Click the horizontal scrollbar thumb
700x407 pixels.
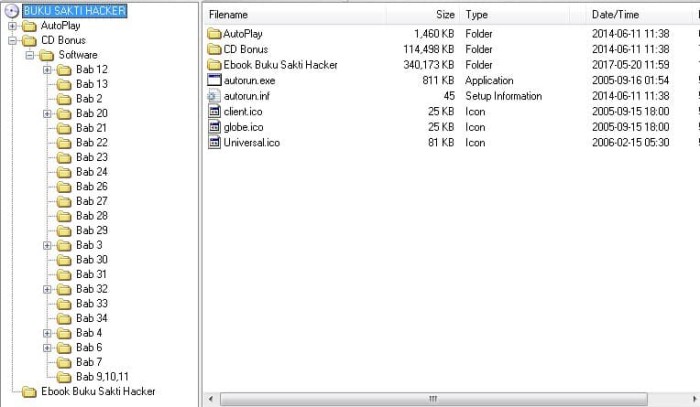click(433, 399)
